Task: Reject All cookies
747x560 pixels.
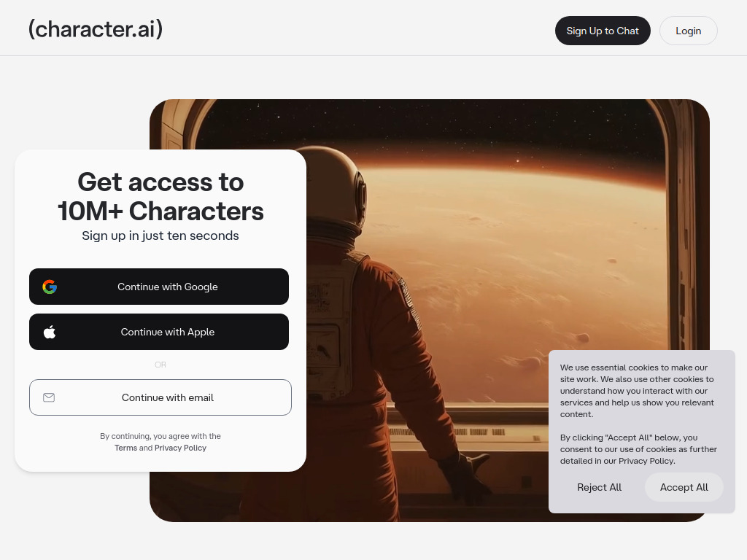Action: coord(600,487)
